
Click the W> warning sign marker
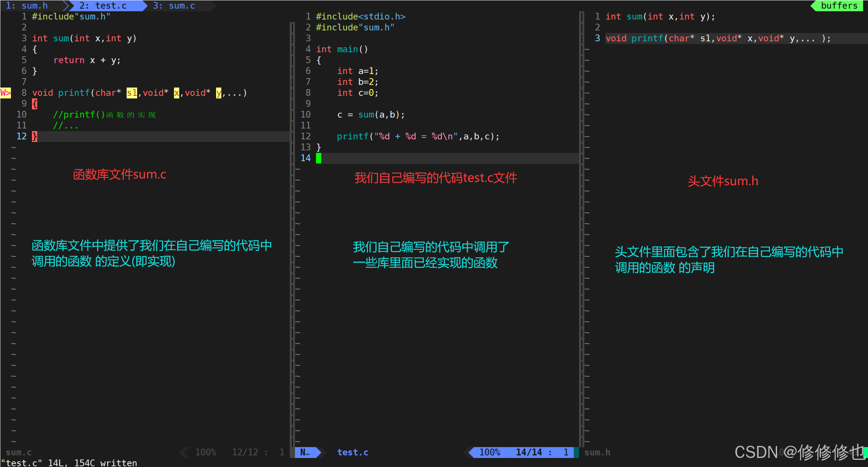[6, 93]
